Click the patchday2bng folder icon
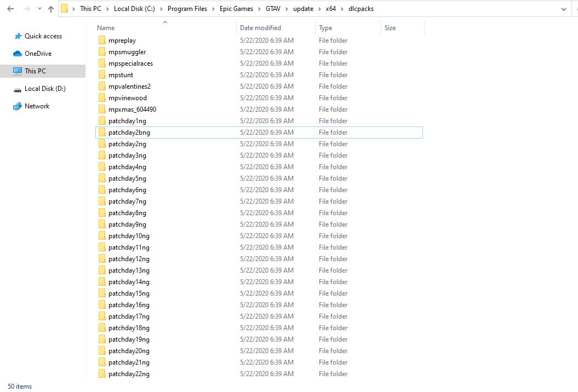The width and height of the screenshot is (578, 392). tap(102, 132)
